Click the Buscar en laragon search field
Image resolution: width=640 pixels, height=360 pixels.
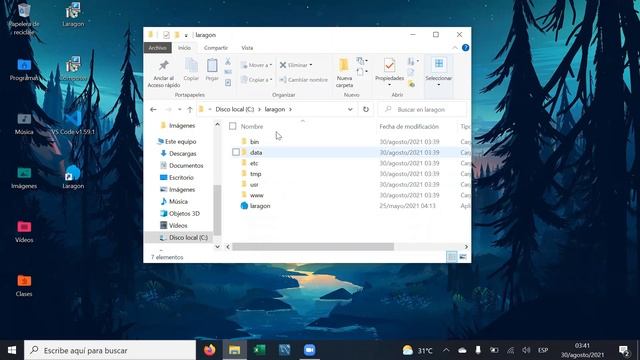coord(422,109)
